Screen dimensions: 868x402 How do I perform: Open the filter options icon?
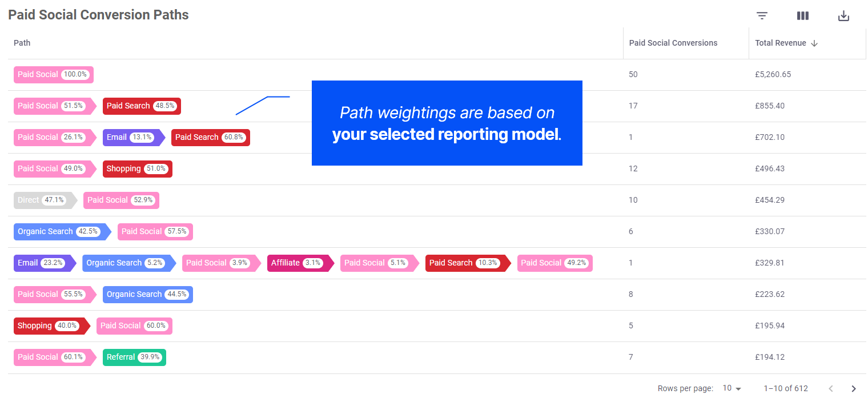[762, 15]
